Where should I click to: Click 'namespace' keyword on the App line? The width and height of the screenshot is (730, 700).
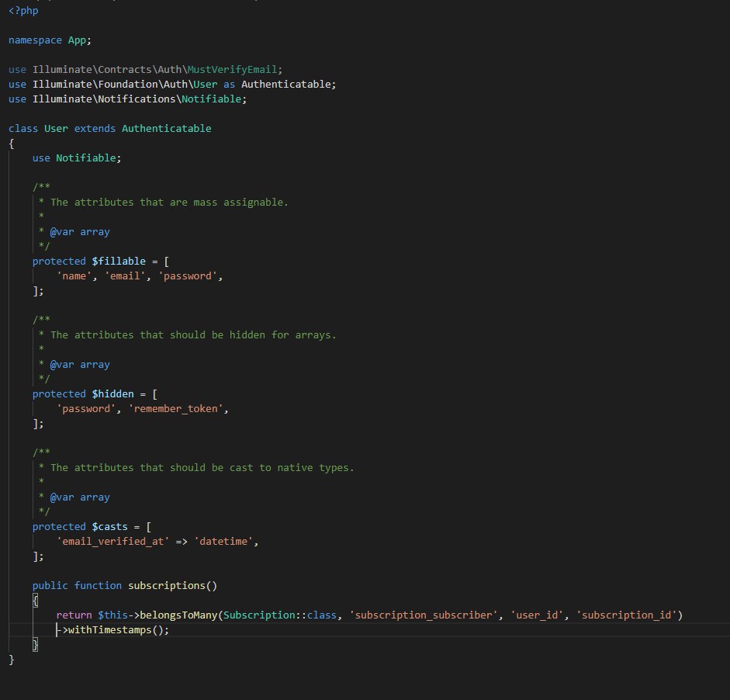tap(35, 40)
